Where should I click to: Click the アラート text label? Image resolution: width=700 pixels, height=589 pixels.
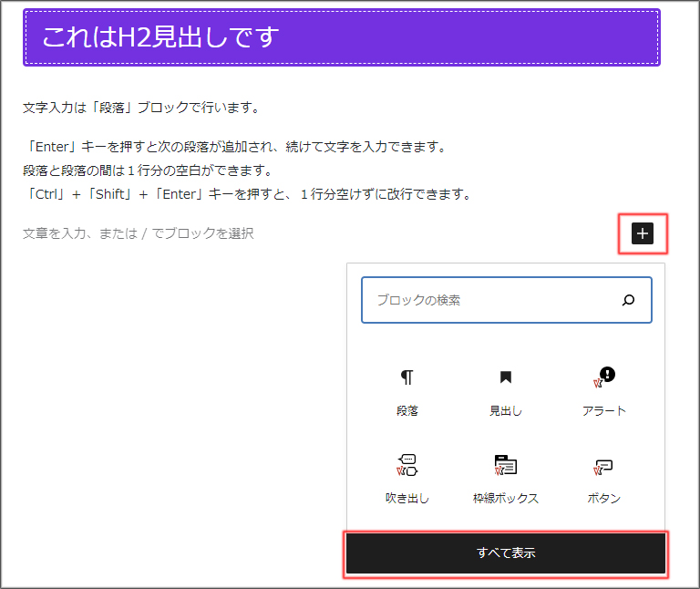click(x=604, y=411)
